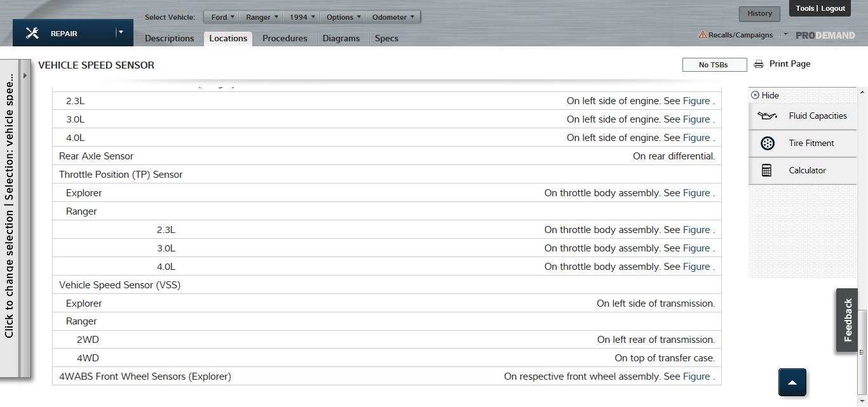Screen dimensions: 868x407
Task: Click the Repair wrench icon
Action: (32, 34)
